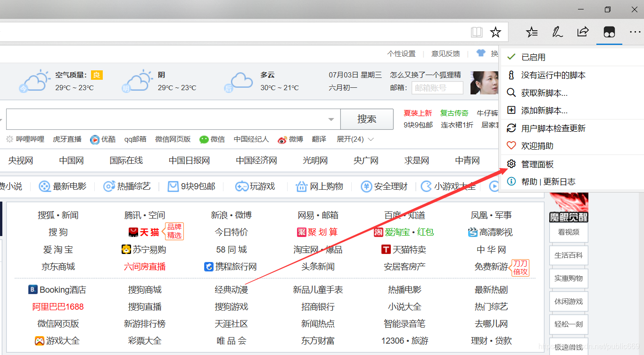The height and width of the screenshot is (355, 644).
Task: Click 意见反馈 link
Action: coord(446,54)
